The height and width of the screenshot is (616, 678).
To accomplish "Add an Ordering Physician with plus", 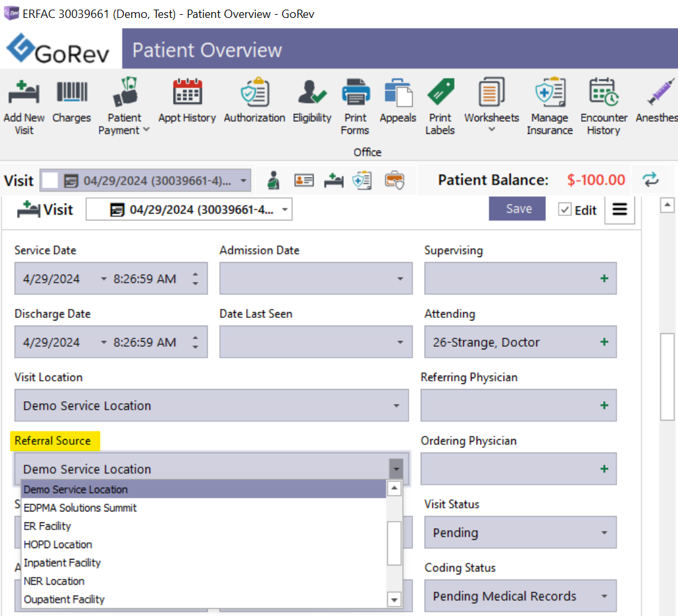I will click(x=604, y=469).
